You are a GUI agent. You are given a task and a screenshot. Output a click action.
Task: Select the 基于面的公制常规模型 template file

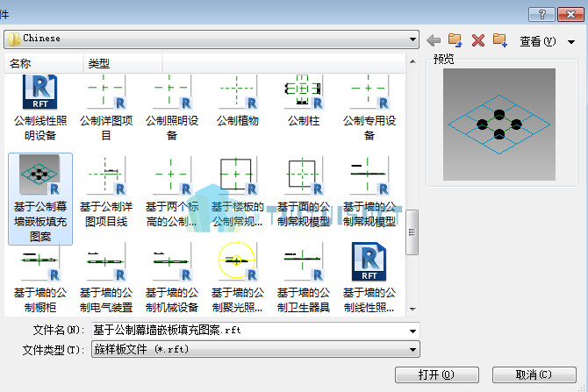click(x=304, y=192)
